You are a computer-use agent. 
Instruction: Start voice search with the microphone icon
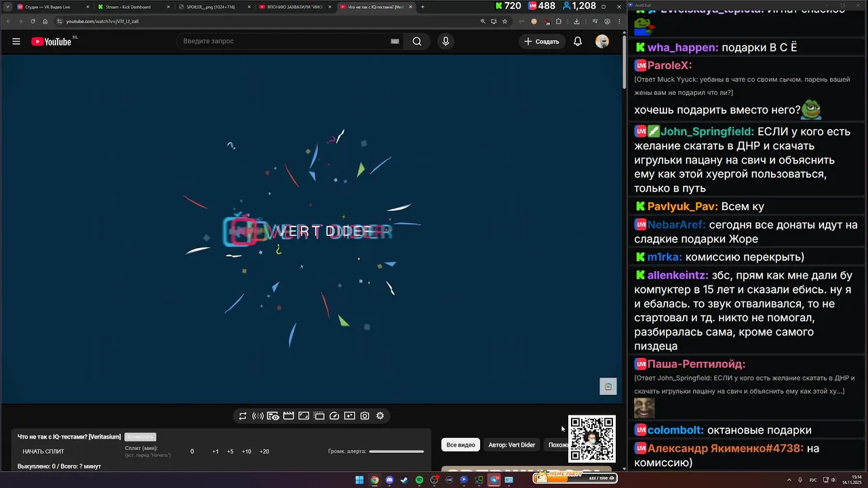pyautogui.click(x=446, y=41)
